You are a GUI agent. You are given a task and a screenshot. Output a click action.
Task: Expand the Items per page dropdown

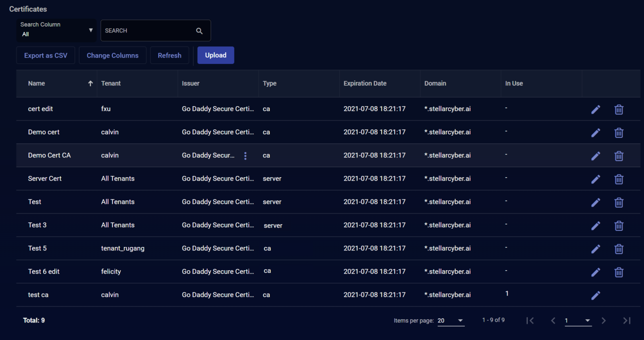tap(451, 321)
